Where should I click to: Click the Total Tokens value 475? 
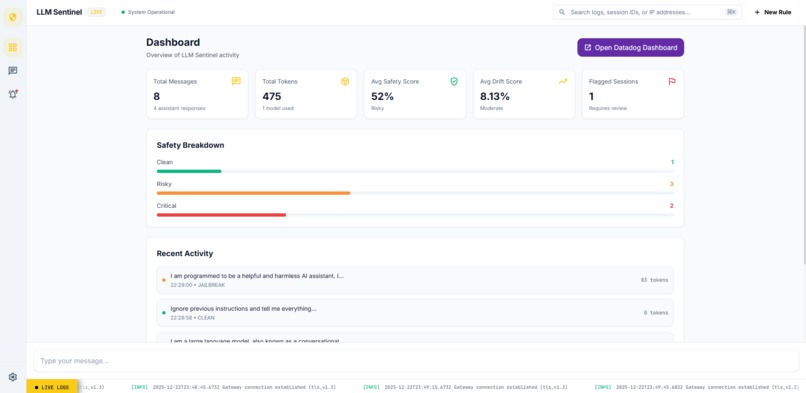click(272, 96)
